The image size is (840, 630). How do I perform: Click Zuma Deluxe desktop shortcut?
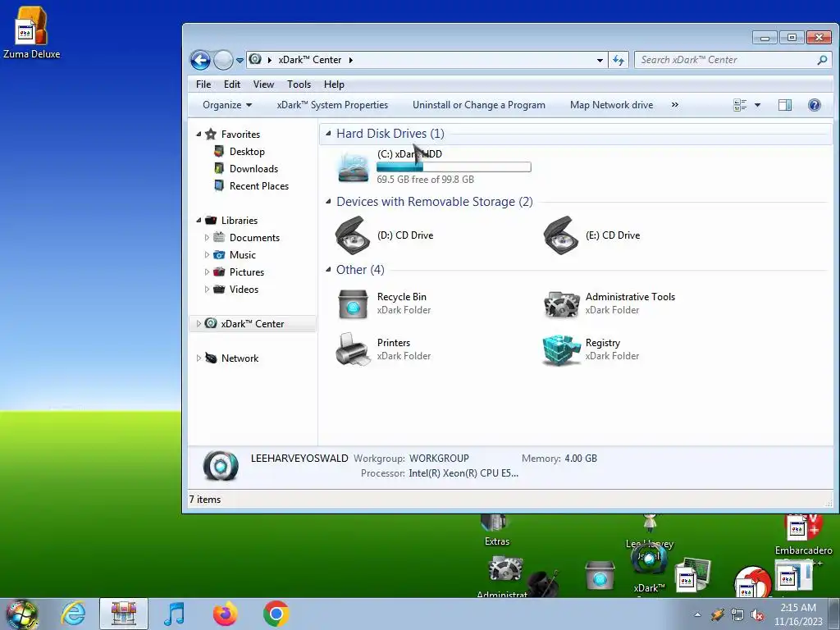pyautogui.click(x=32, y=32)
